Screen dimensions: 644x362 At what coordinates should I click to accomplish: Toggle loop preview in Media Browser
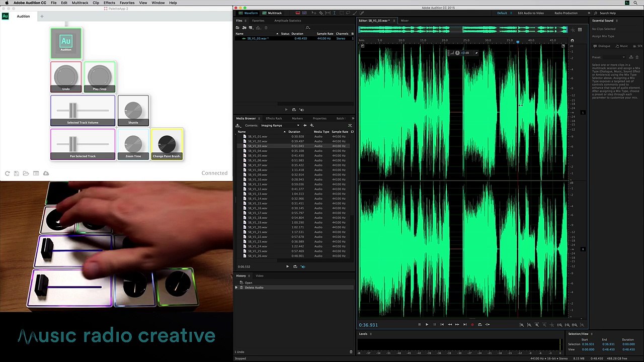[x=295, y=266]
